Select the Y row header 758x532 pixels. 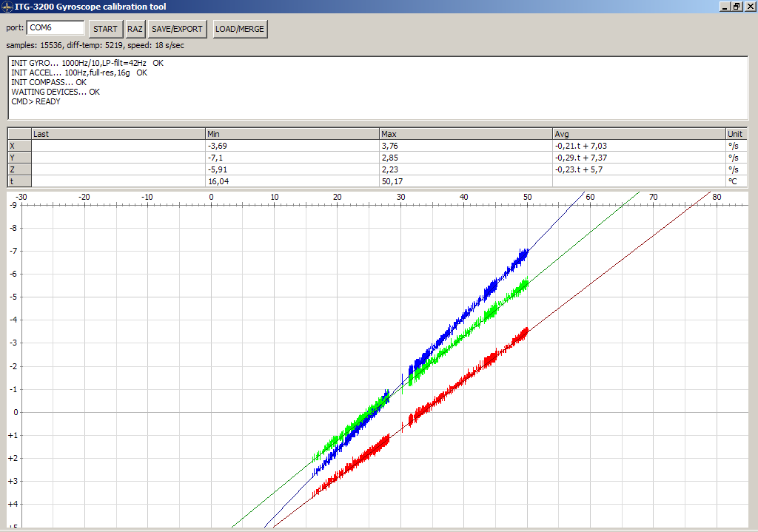coord(20,158)
